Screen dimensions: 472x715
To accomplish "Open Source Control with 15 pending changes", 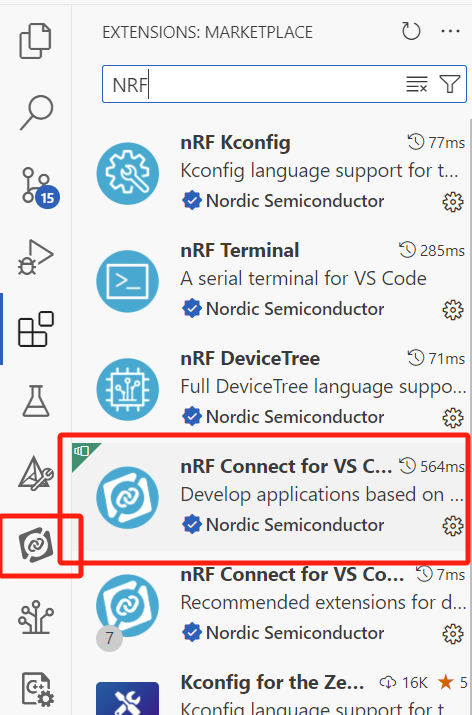I will (x=38, y=187).
